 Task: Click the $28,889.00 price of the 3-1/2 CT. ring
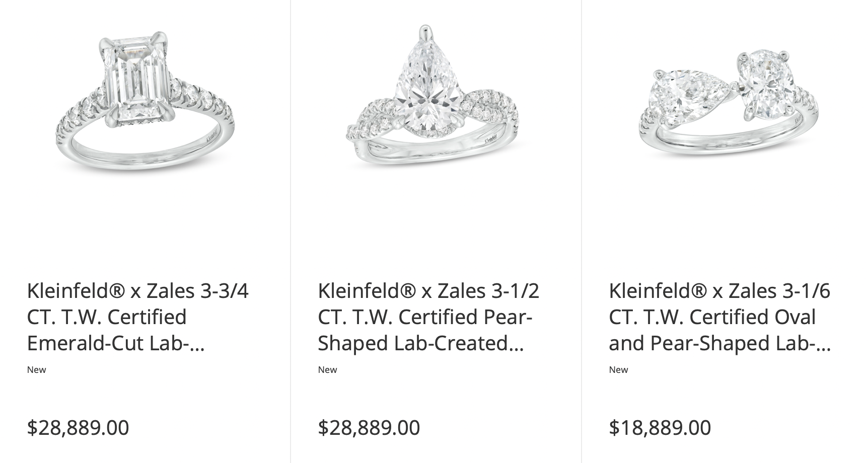click(369, 428)
